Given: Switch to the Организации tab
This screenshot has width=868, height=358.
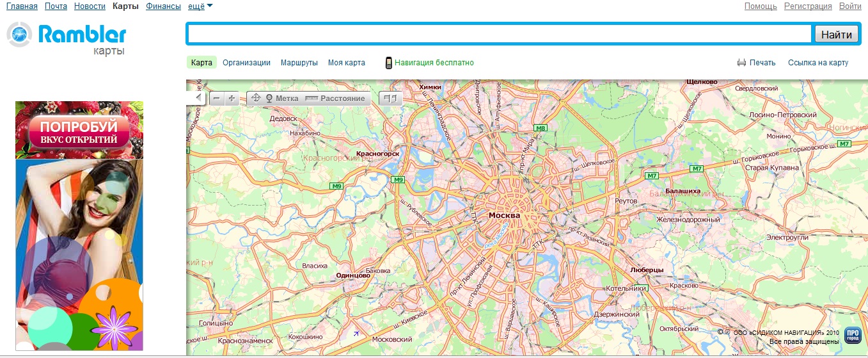Looking at the screenshot, I should pyautogui.click(x=246, y=63).
